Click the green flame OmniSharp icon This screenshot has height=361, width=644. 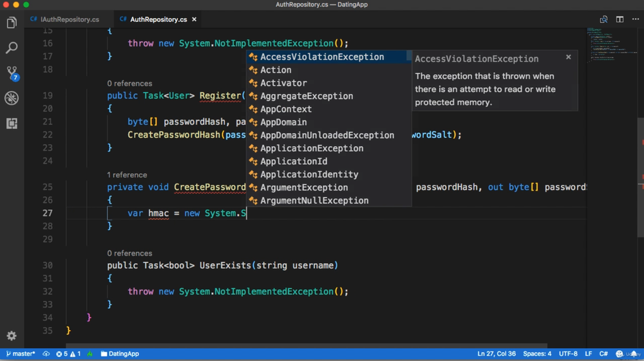[x=90, y=354]
